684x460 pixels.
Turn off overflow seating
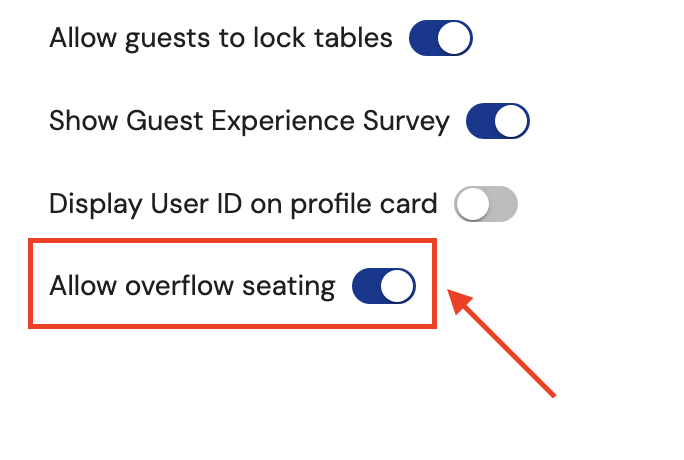pos(383,286)
